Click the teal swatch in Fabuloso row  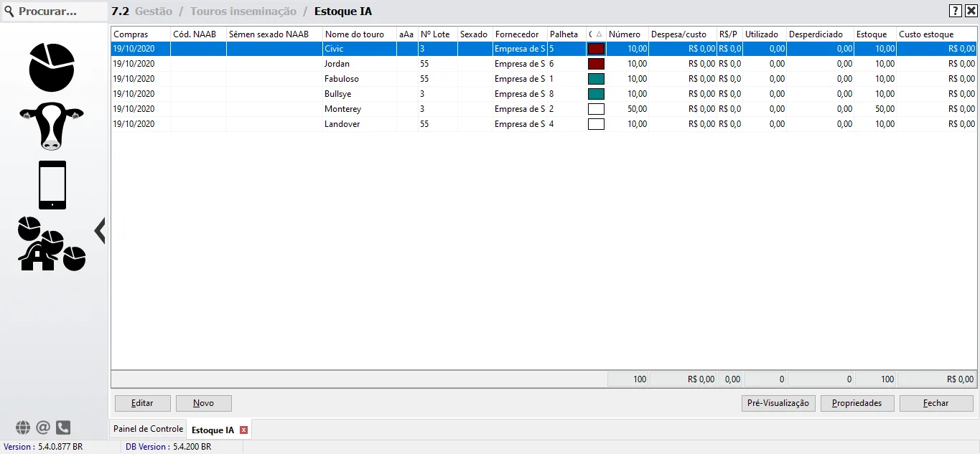[x=596, y=79]
